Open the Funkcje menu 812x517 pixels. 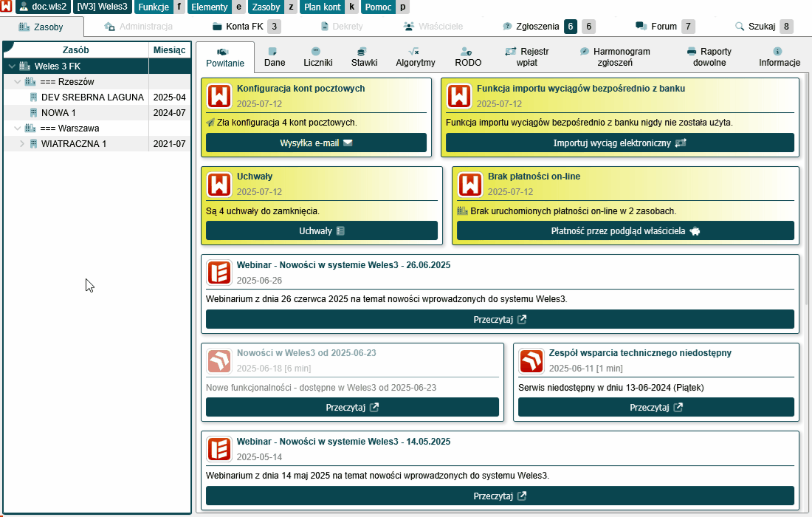click(x=154, y=7)
